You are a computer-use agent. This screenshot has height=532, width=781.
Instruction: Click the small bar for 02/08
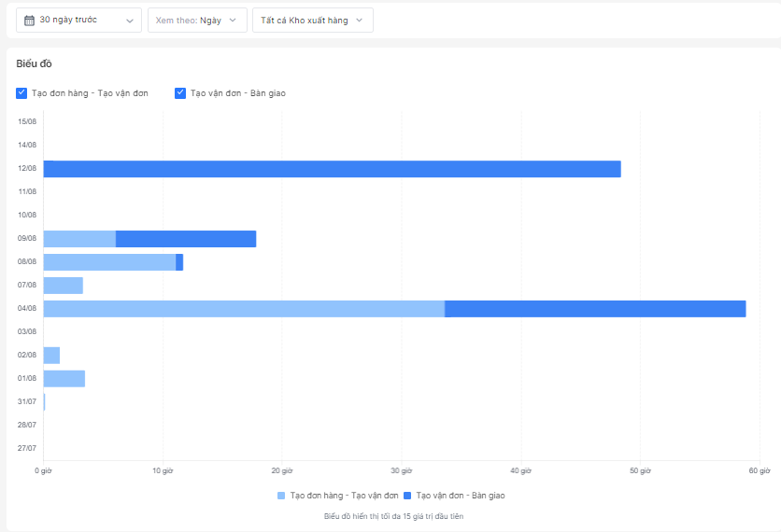[x=51, y=356]
